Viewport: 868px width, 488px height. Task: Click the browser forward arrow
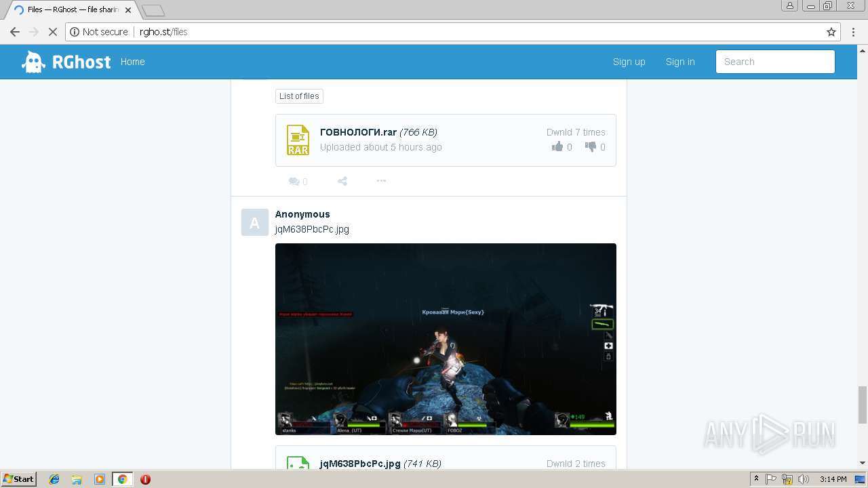34,32
